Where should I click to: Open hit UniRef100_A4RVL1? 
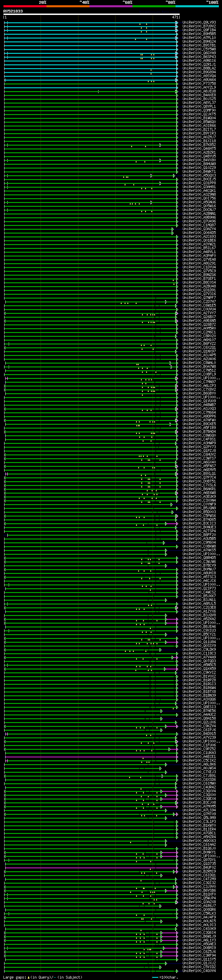tap(199, 251)
